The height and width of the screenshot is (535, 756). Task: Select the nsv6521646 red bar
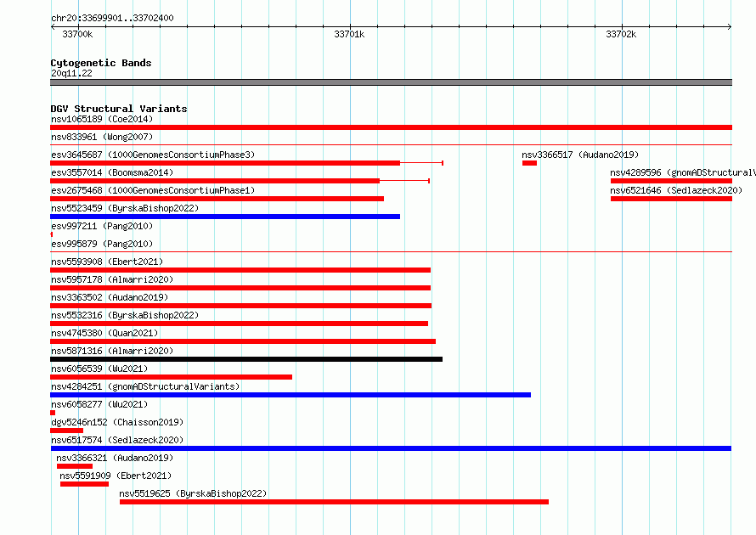pyautogui.click(x=671, y=199)
